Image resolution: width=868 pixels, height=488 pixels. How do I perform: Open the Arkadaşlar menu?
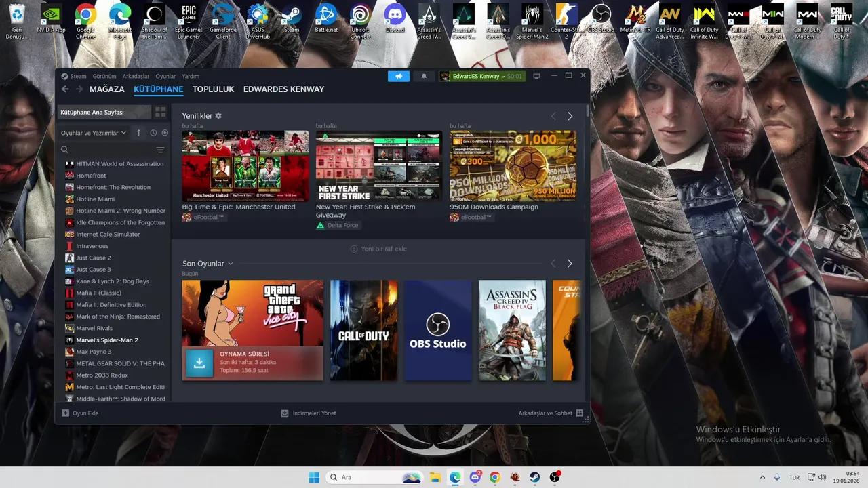[136, 76]
